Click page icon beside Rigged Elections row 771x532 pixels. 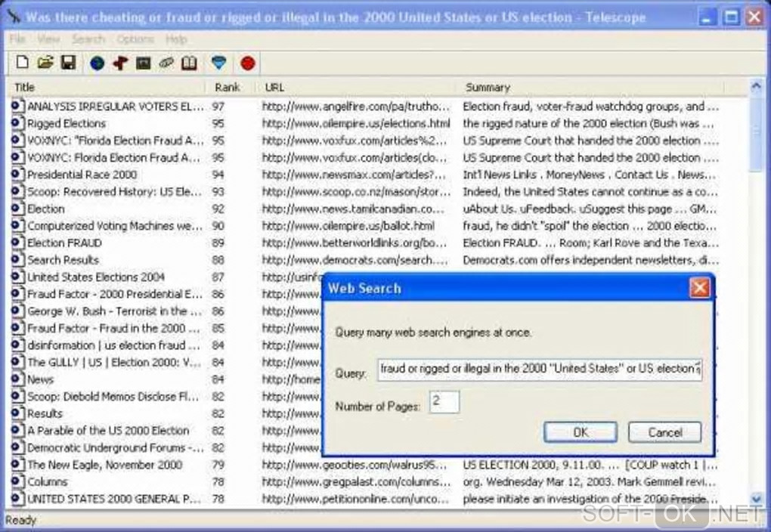click(17, 123)
